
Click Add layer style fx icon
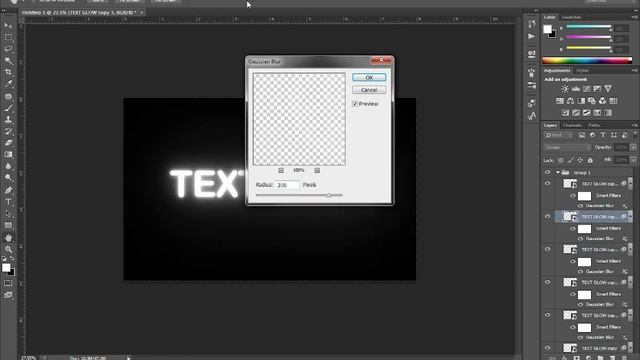[x=565, y=358]
